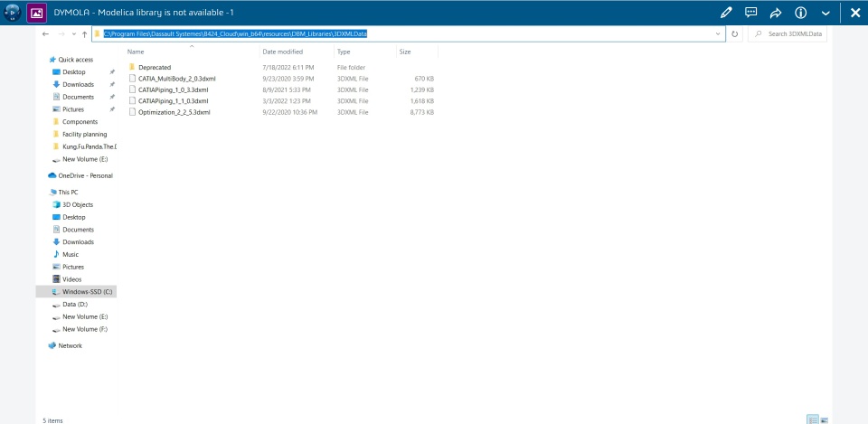
Task: Sort by Date modified column
Action: click(x=282, y=52)
